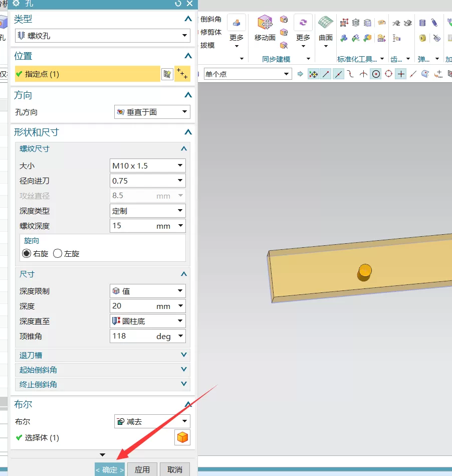The image size is (452, 476).
Task: Click the 螺纹深度 field showing 15
Action: 147,226
